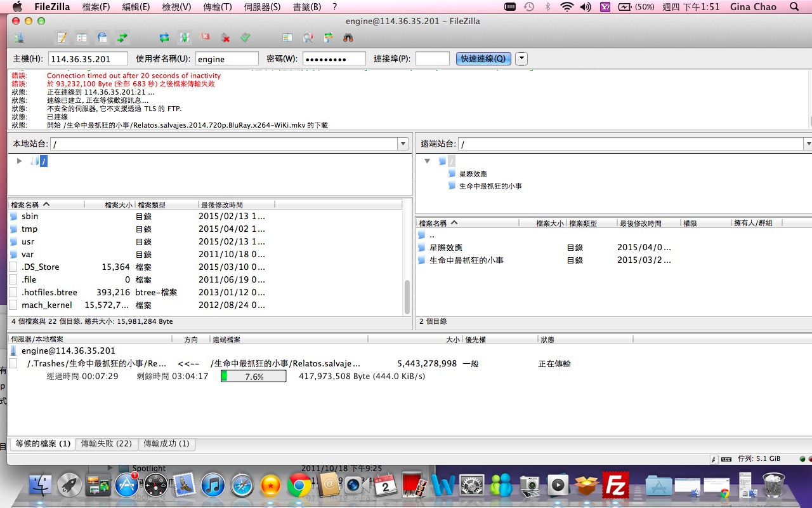
Task: Collapse the remote root folder tree
Action: coord(428,161)
